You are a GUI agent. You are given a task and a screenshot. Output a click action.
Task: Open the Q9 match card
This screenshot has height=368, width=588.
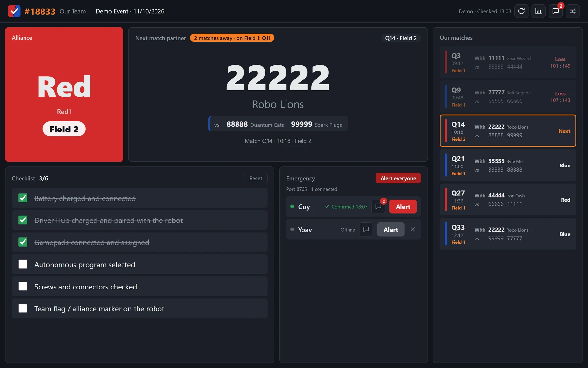(x=508, y=96)
